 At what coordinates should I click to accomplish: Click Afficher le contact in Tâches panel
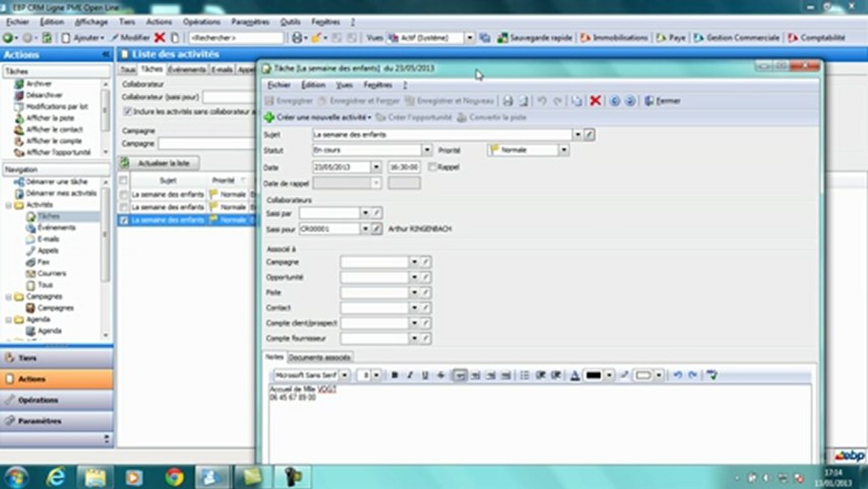pos(54,129)
